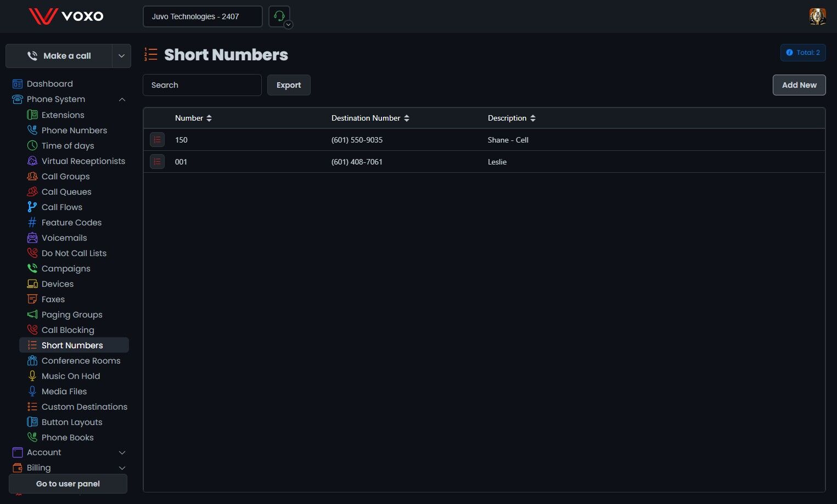Screen dimensions: 837x504
Task: Open Feature Codes page
Action: coord(71,222)
